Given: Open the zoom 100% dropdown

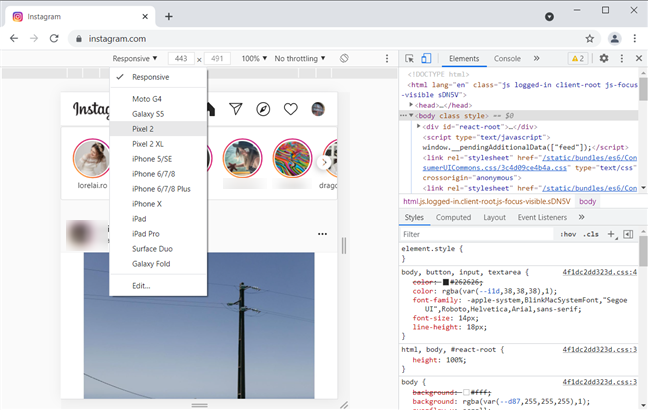Looking at the screenshot, I should pyautogui.click(x=253, y=59).
